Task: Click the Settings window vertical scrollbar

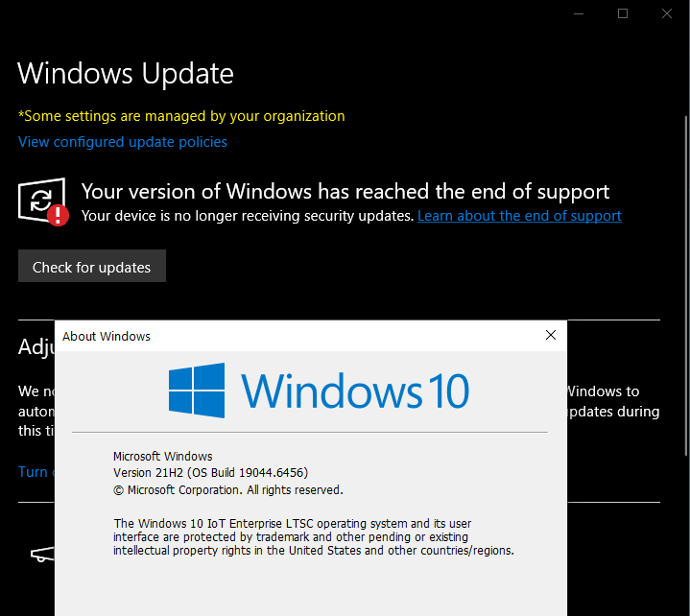Action: 686,285
